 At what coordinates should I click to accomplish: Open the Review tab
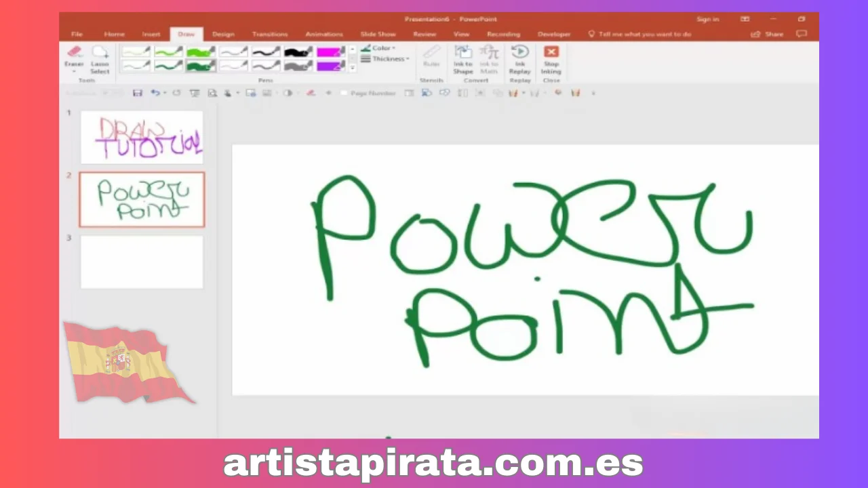[x=425, y=34]
